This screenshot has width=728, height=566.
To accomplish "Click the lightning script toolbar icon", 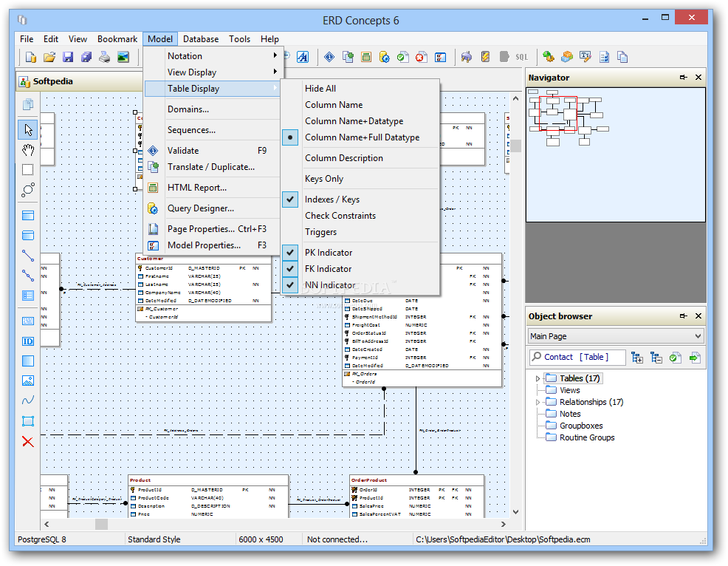I will (x=485, y=57).
